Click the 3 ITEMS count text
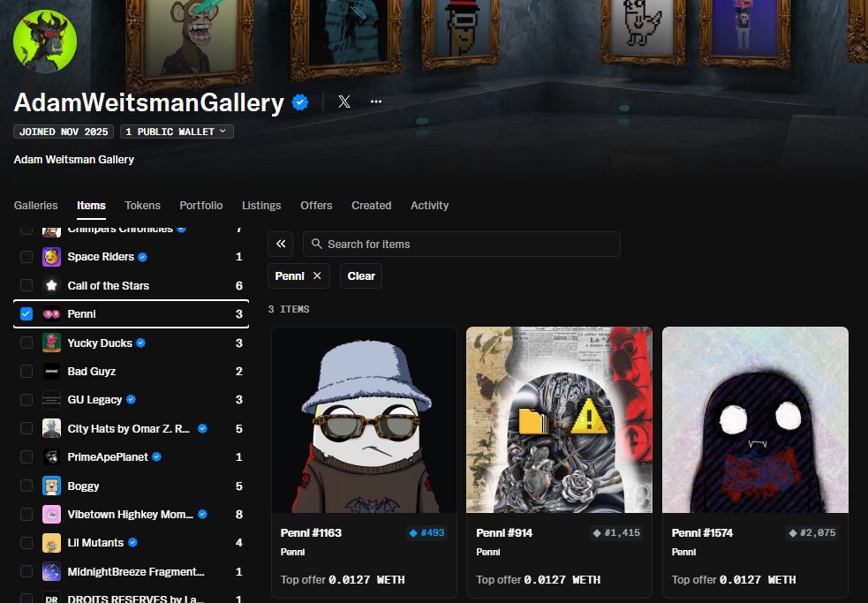The height and width of the screenshot is (603, 868). tap(289, 309)
